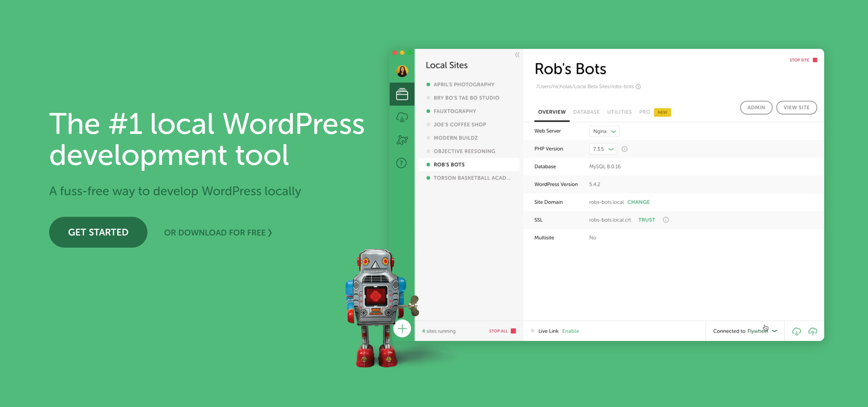Screen dimensions: 868x407
Task: Click the Change site domain link
Action: pos(639,202)
